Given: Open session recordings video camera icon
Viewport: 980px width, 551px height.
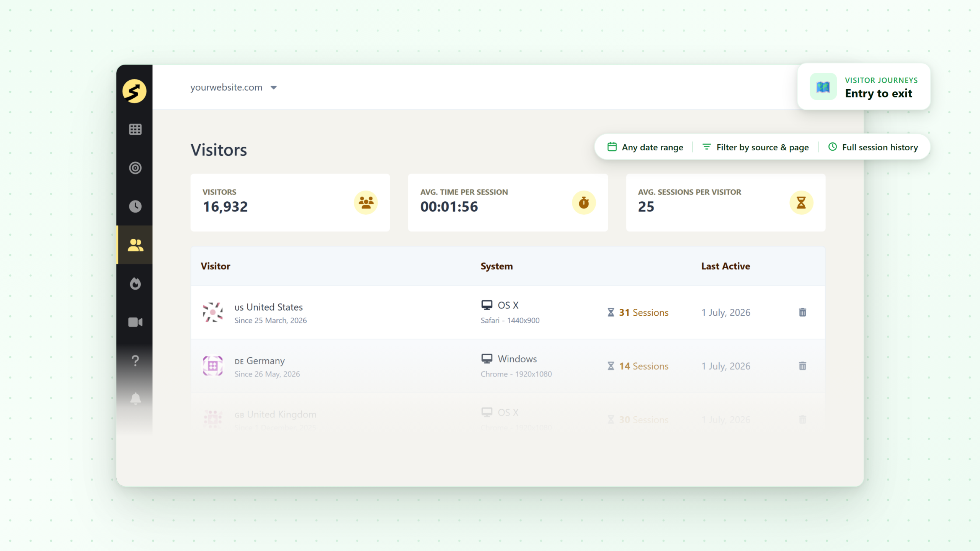Looking at the screenshot, I should [135, 322].
